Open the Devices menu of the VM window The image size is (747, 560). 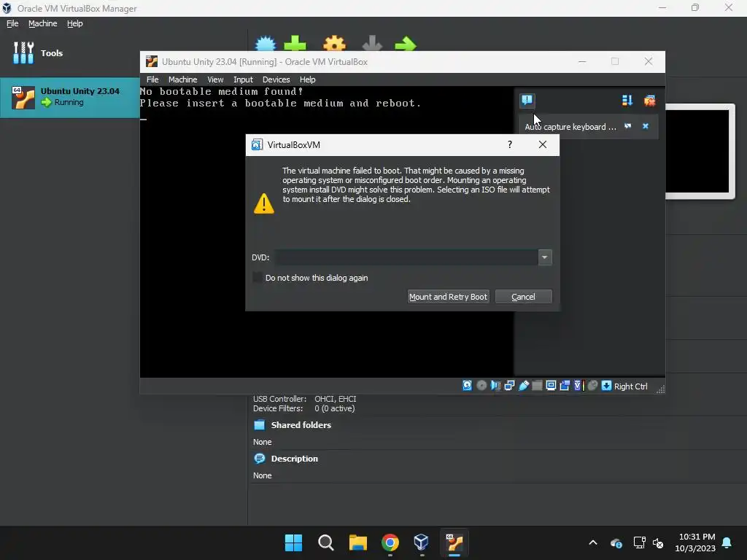pyautogui.click(x=276, y=79)
